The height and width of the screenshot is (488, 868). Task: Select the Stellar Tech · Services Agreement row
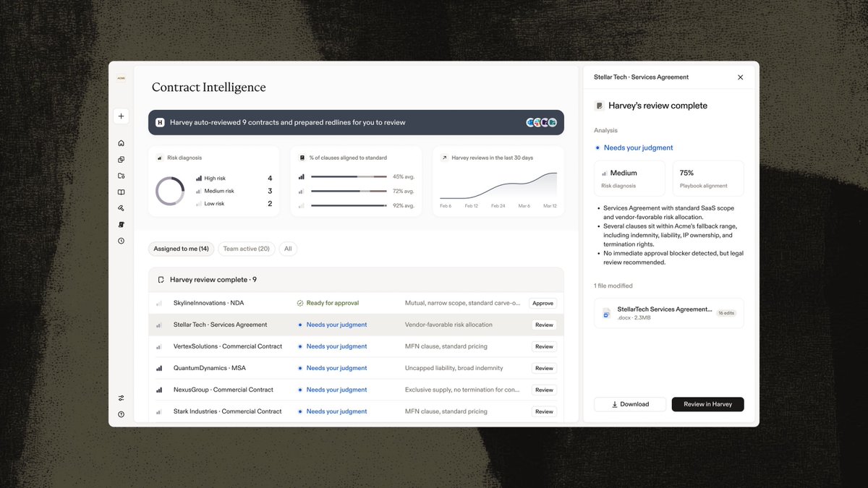tap(356, 325)
